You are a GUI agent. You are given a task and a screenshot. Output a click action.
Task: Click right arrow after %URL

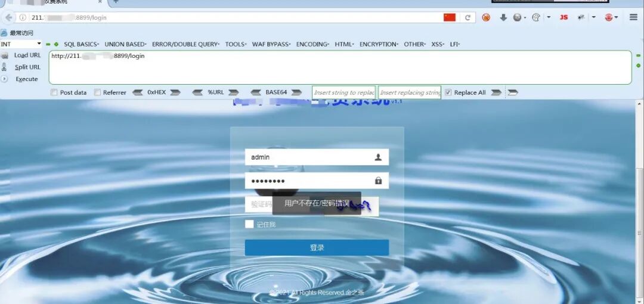(x=234, y=92)
